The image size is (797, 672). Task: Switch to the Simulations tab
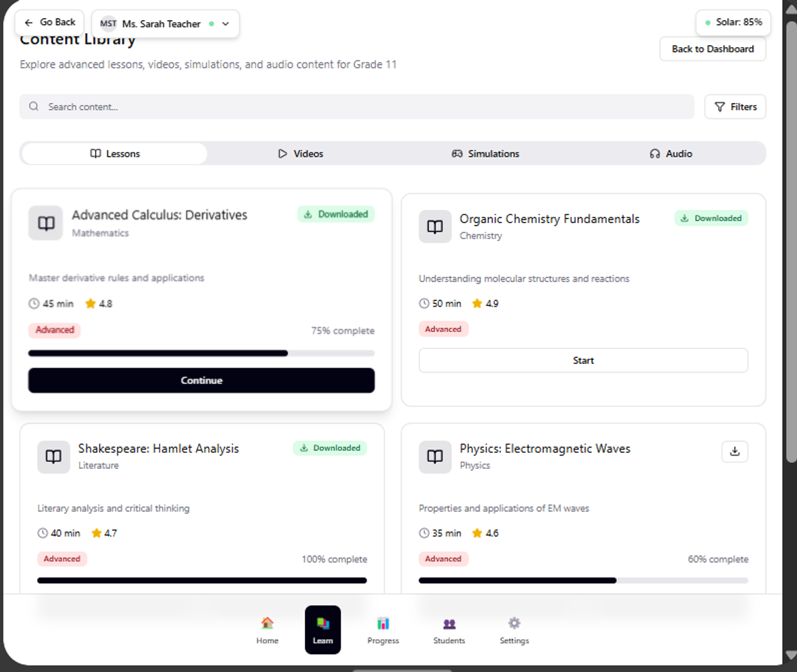[486, 154]
